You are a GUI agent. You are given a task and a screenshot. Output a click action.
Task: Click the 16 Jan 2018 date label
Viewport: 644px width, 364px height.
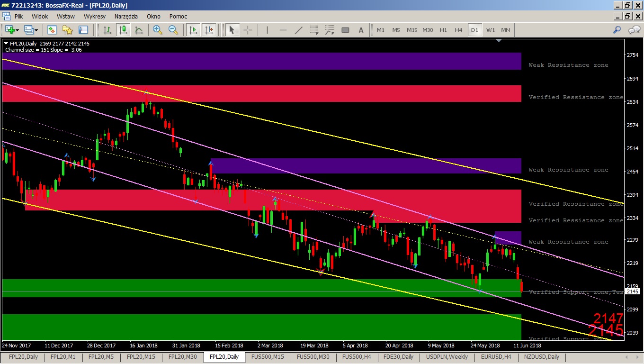pyautogui.click(x=144, y=346)
